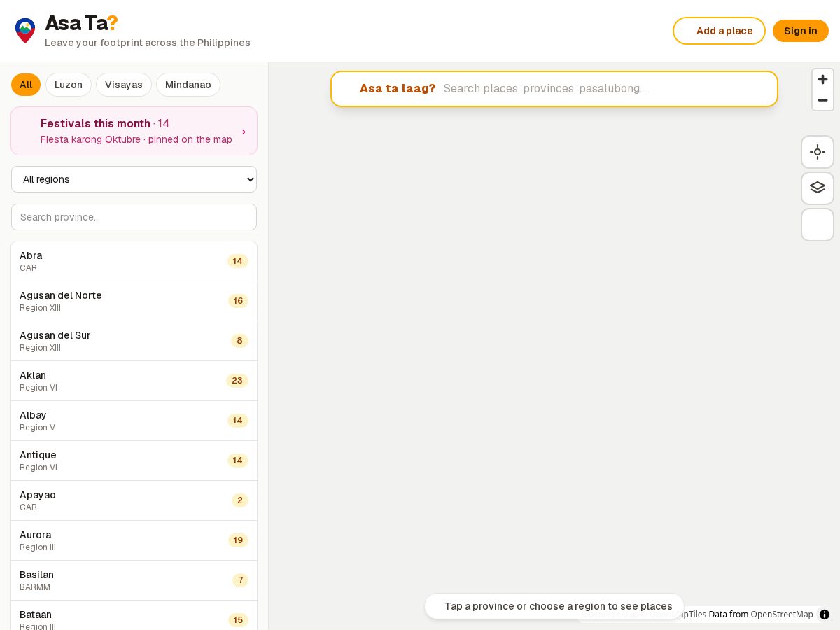Click Aklan's 23 places count badge
Screen dimensions: 840x630
pos(237,381)
